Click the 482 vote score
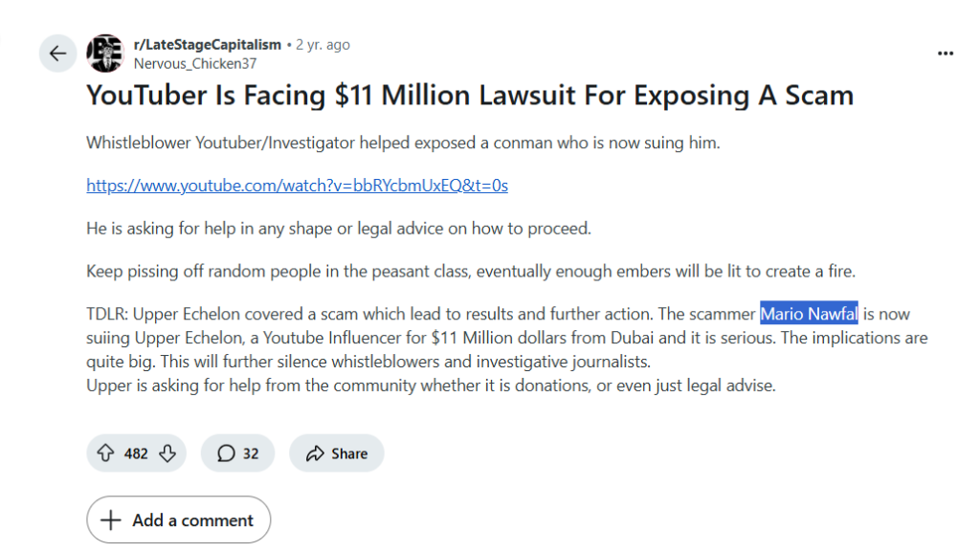Screen dimensions: 980x552 point(136,453)
